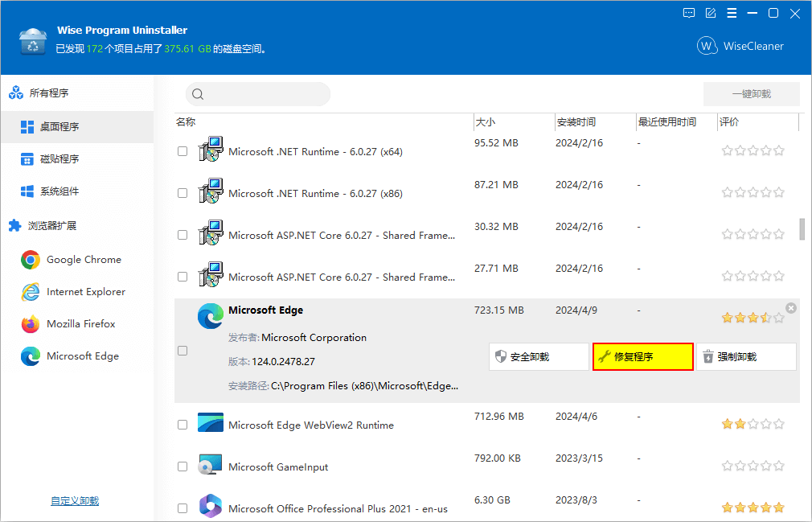Click the large Microsoft Edge icon in expanded row
This screenshot has height=522, width=812.
211,316
